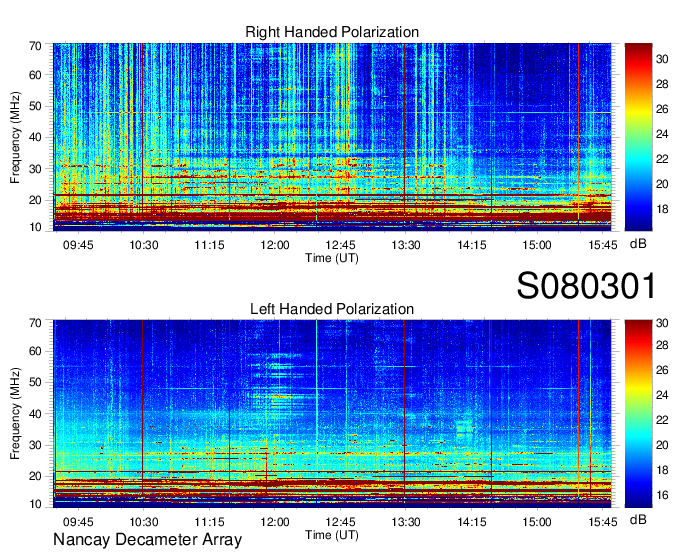The height and width of the screenshot is (552, 680).
Task: Click the 22 dB tick on Right Handed colorbar
Action: (662, 159)
